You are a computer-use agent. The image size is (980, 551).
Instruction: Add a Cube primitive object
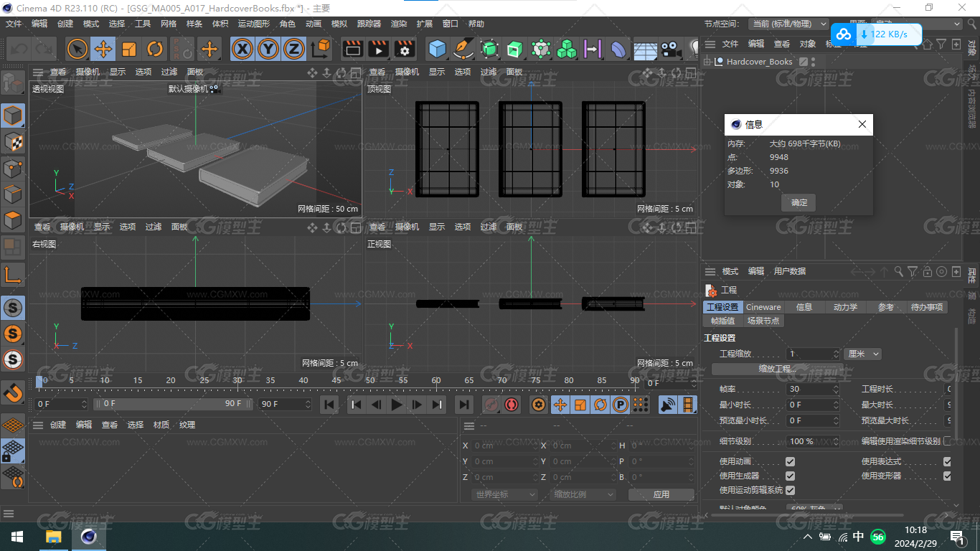437,49
